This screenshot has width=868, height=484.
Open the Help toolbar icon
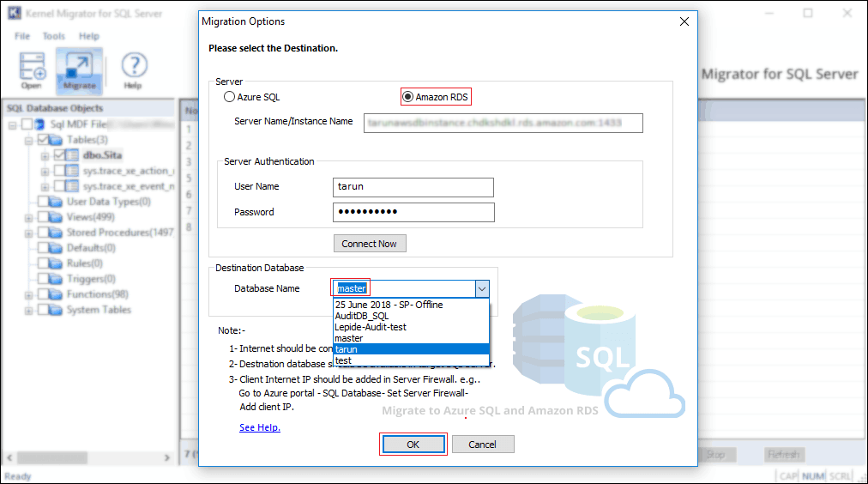[134, 70]
